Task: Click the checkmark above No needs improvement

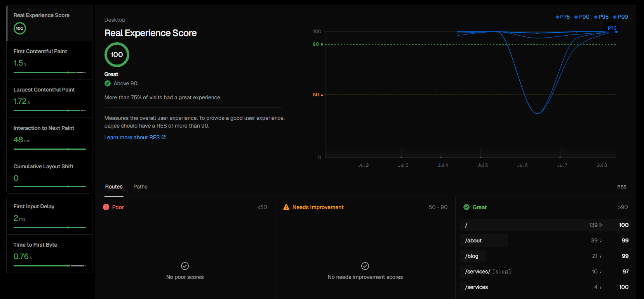Action: 365,266
